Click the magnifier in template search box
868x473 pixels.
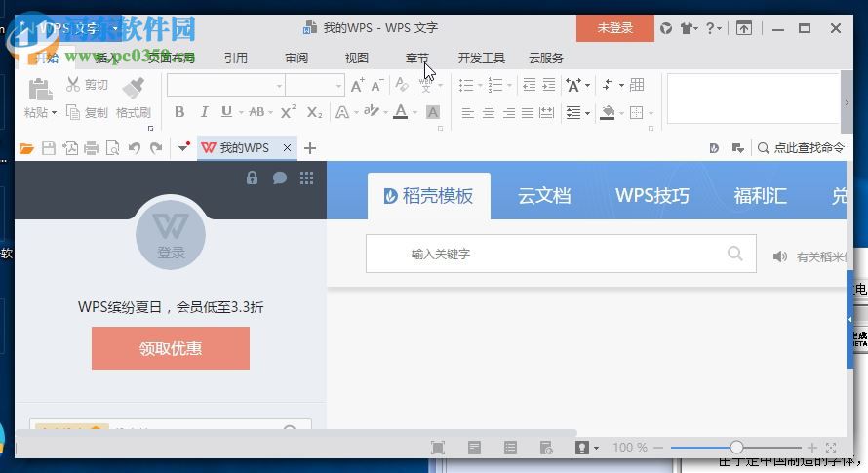pos(735,254)
